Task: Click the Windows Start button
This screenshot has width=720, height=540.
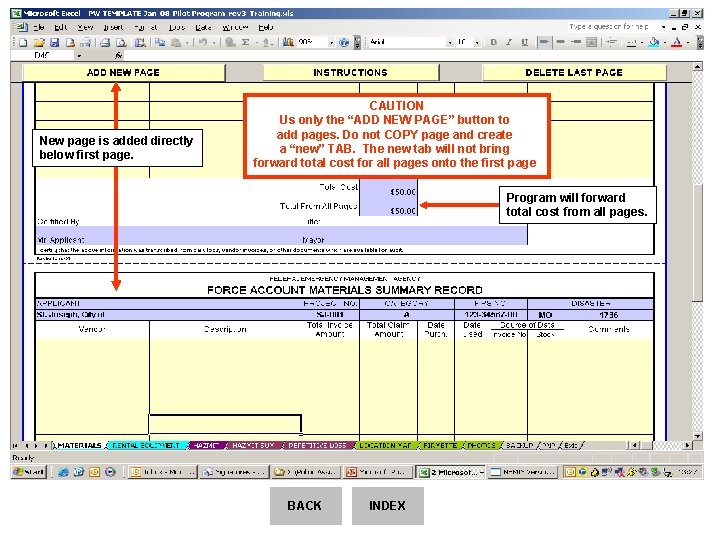Action: pyautogui.click(x=29, y=472)
